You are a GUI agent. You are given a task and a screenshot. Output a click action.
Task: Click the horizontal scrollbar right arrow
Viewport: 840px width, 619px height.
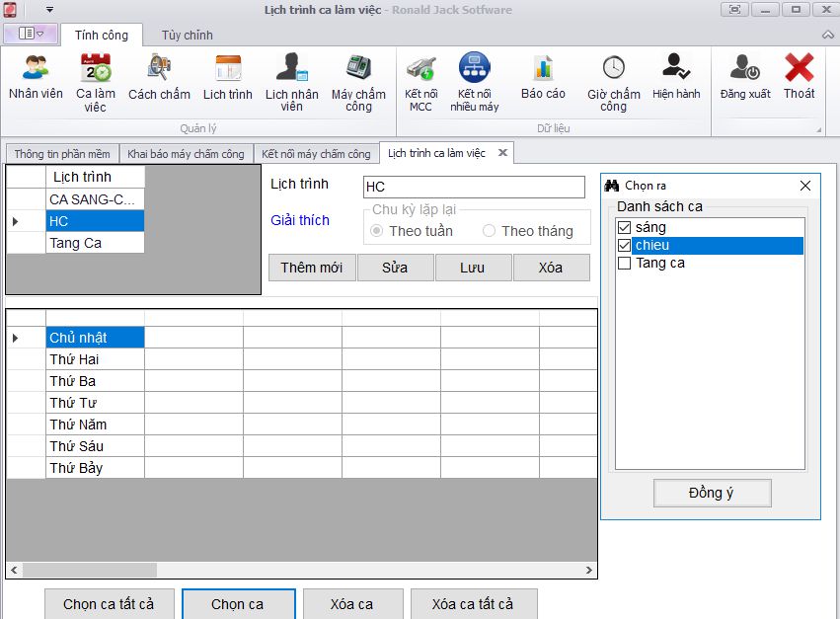pos(589,571)
